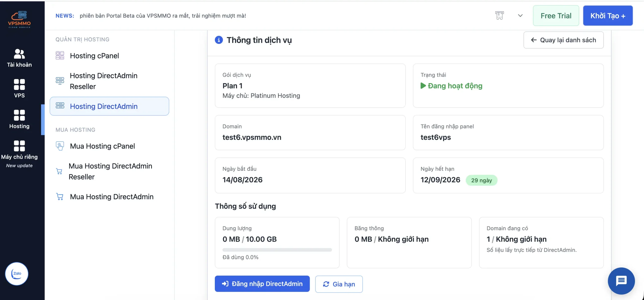Open the live chat message widget

621,281
